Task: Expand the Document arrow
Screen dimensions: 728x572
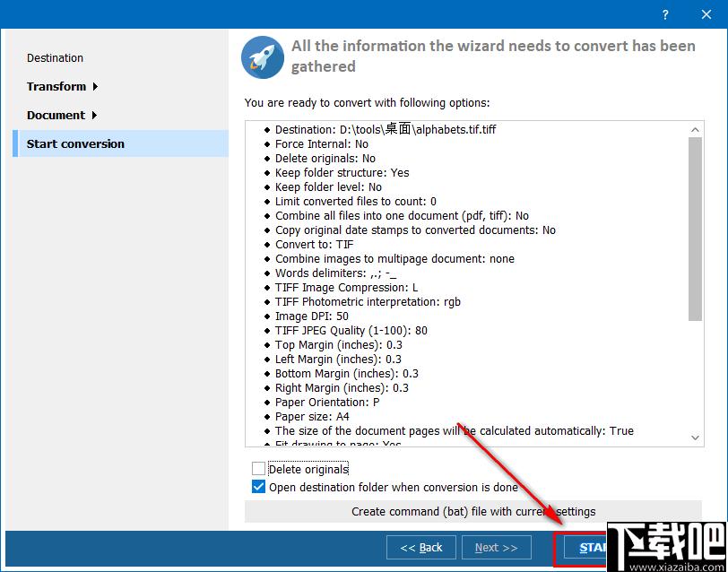Action: pyautogui.click(x=94, y=115)
